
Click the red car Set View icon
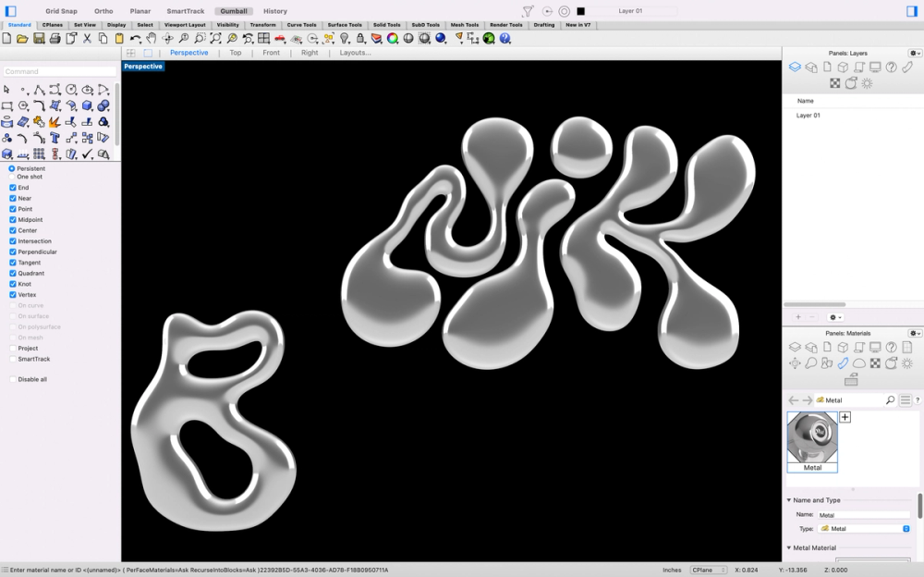(x=280, y=38)
